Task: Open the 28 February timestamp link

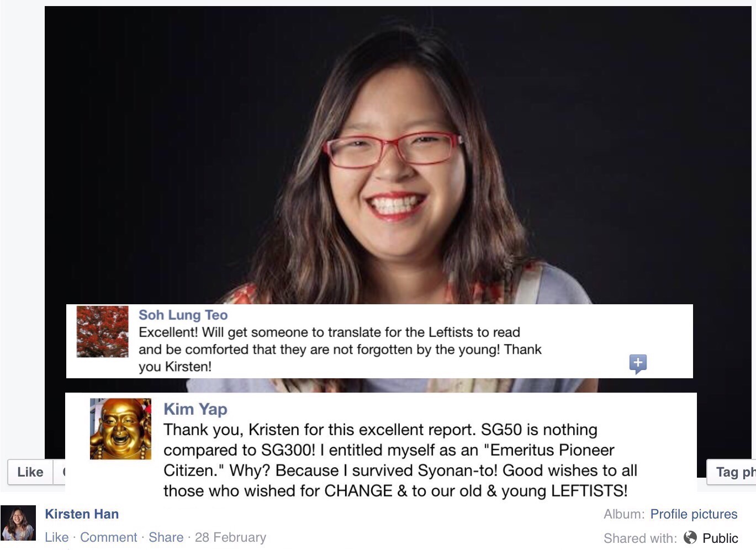Action: point(230,537)
